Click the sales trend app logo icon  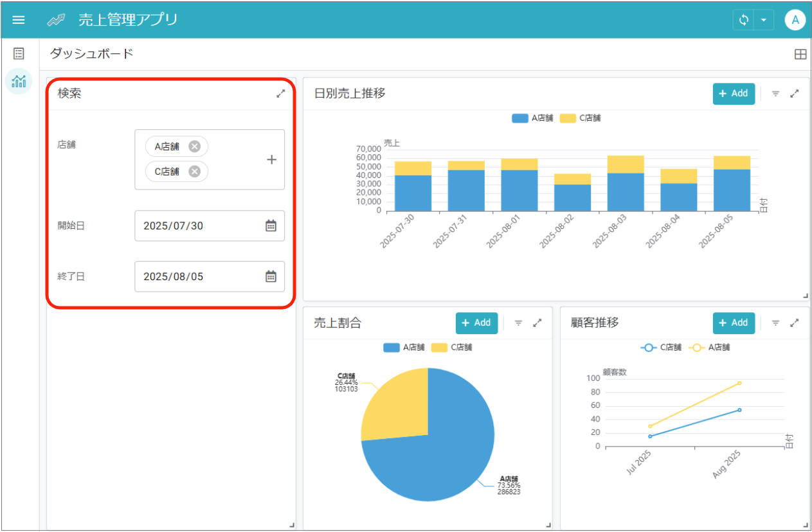(x=56, y=20)
